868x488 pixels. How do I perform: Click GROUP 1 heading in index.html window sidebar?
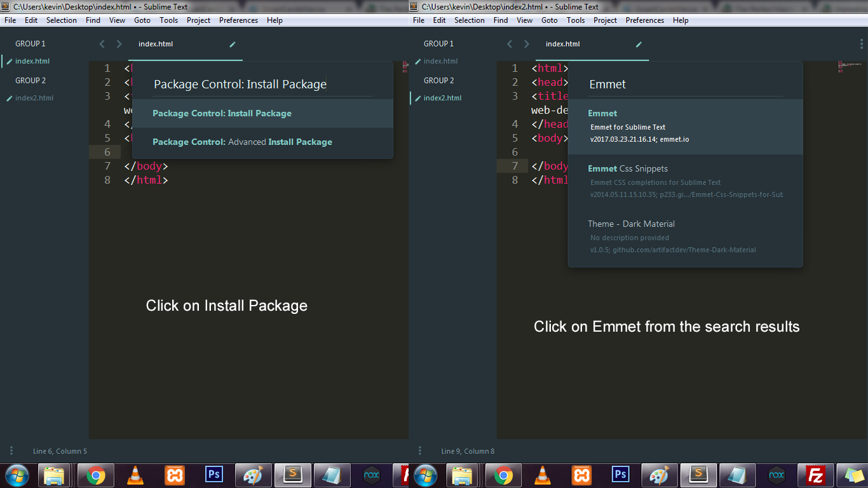(x=31, y=44)
